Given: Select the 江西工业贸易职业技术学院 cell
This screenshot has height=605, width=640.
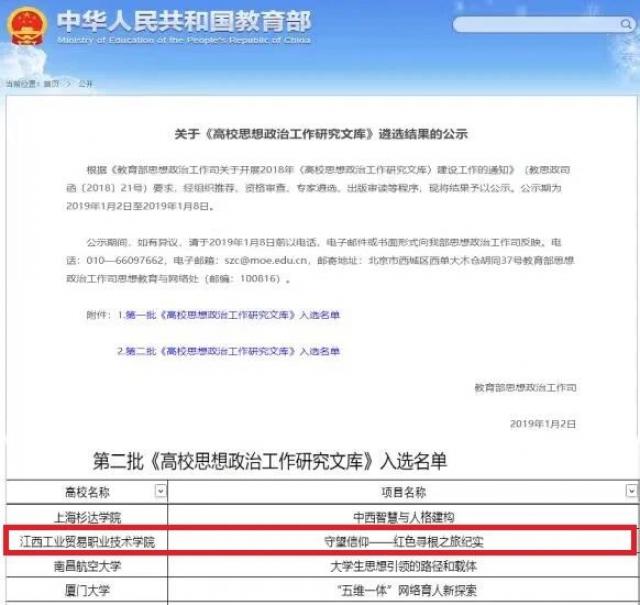Looking at the screenshot, I should coord(86,541).
